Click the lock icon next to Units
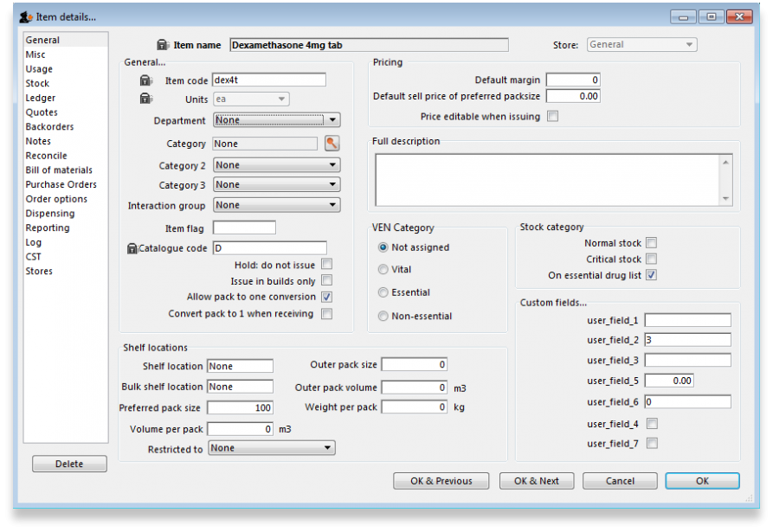This screenshot has height=532, width=773. click(x=145, y=99)
